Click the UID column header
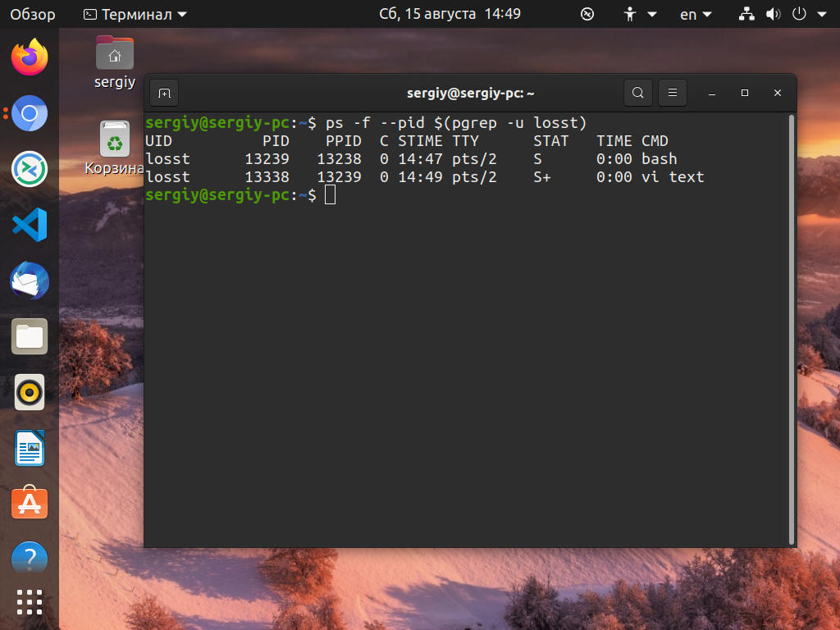The image size is (840, 630). 158,141
